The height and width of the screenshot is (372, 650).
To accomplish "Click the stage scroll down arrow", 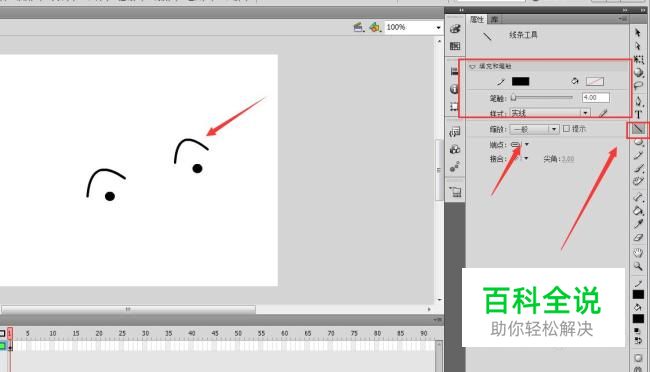I will point(439,299).
